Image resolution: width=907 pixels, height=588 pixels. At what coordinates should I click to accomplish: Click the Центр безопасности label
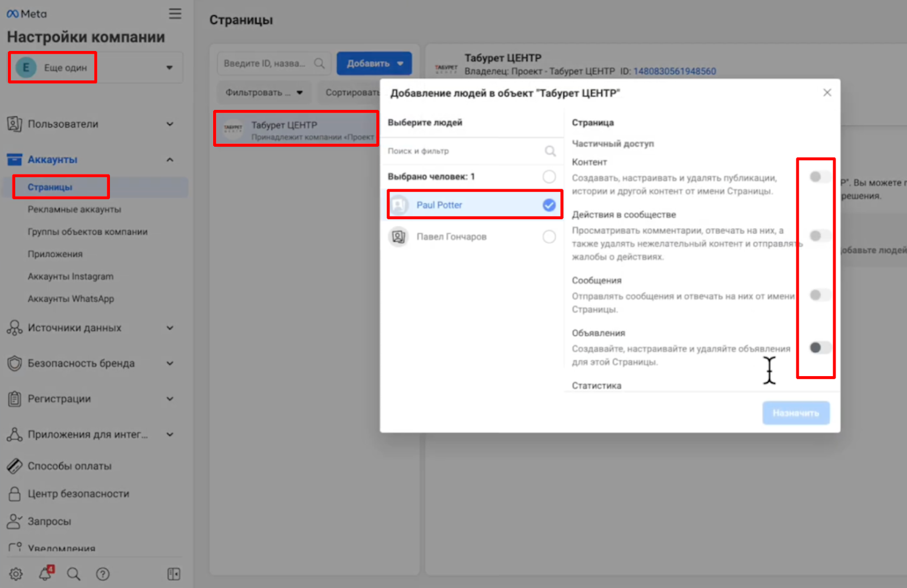(78, 494)
